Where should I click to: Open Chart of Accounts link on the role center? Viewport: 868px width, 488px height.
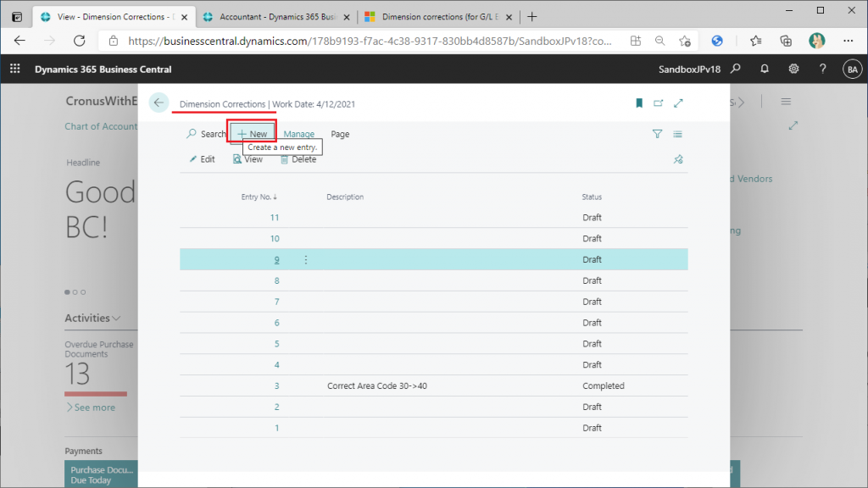(101, 126)
